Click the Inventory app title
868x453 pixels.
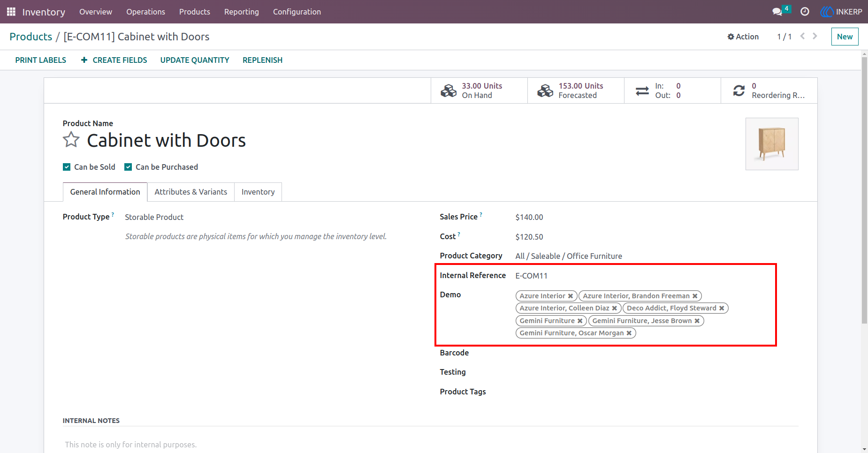pyautogui.click(x=44, y=12)
